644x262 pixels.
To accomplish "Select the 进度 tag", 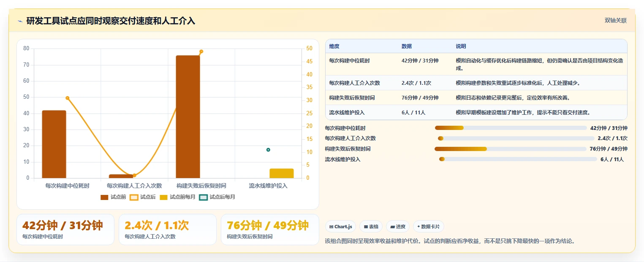I will [398, 227].
